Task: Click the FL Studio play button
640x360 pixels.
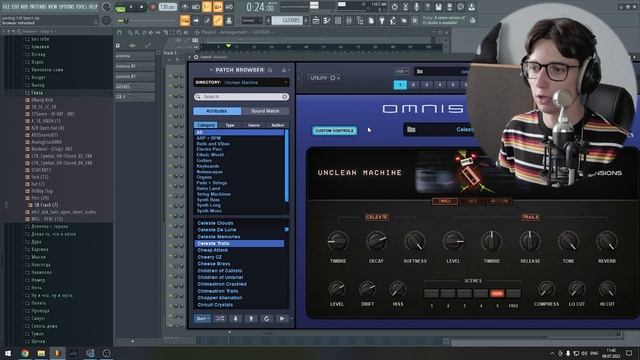Action: 131,7
